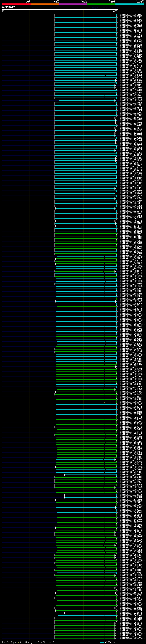Select the UniRef100_P80602 label
Image resolution: width=146 pixels, height=644 pixels.
(x=131, y=98)
